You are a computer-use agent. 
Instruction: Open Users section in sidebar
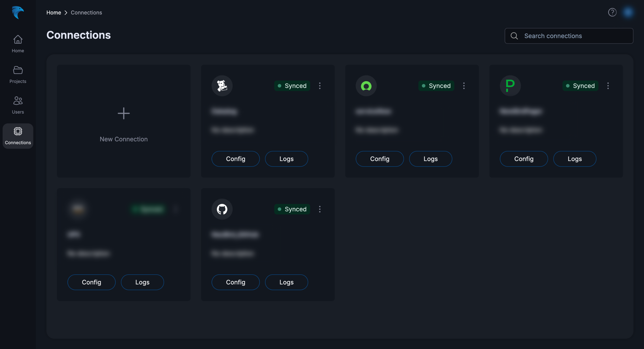click(x=18, y=105)
